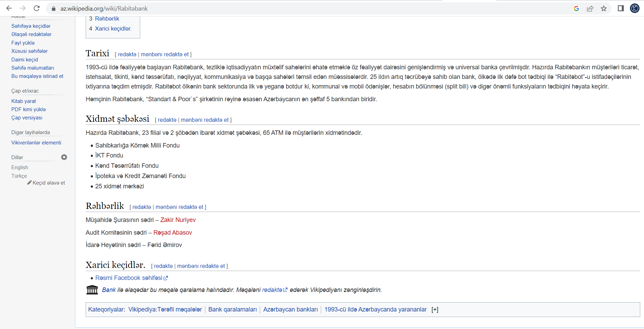Open Rəsmi Facebook səhifəsi external link
This screenshot has height=329, width=644.
tap(132, 278)
